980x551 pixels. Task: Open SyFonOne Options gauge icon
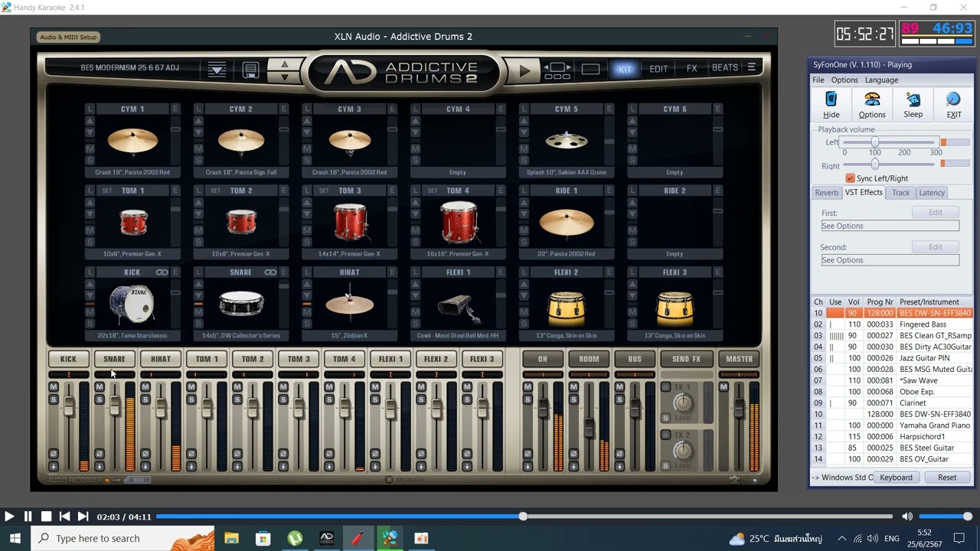tap(872, 105)
